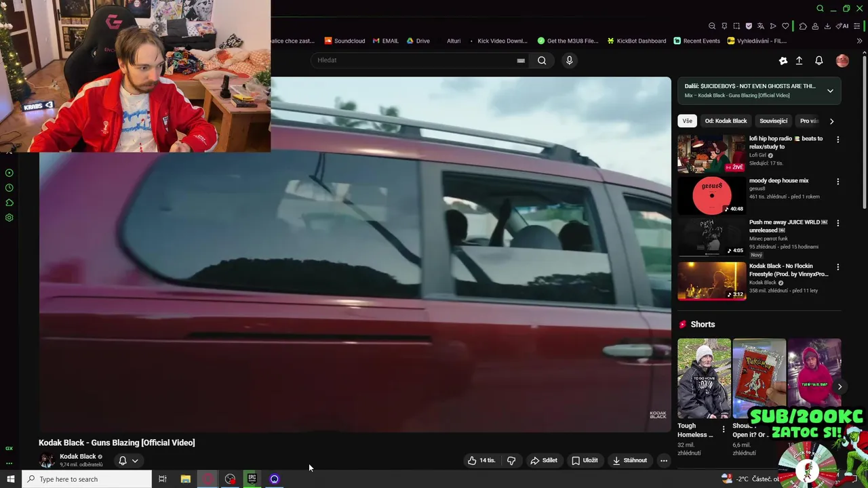Click the Stáhnout download button
The width and height of the screenshot is (868, 488).
630,460
